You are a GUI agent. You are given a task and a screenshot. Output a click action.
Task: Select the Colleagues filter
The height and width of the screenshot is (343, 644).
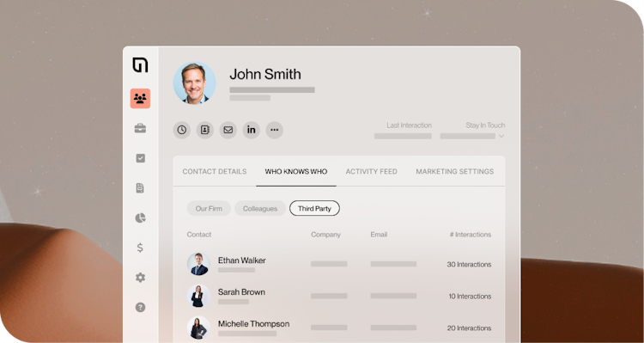click(260, 209)
